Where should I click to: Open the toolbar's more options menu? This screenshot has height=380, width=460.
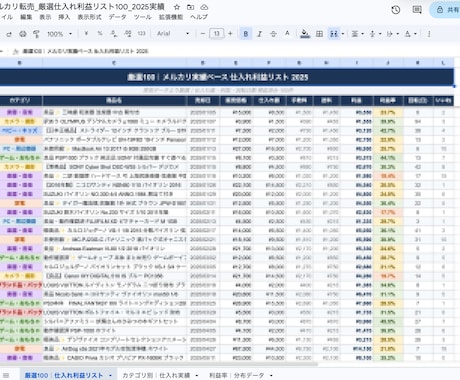click(x=429, y=34)
